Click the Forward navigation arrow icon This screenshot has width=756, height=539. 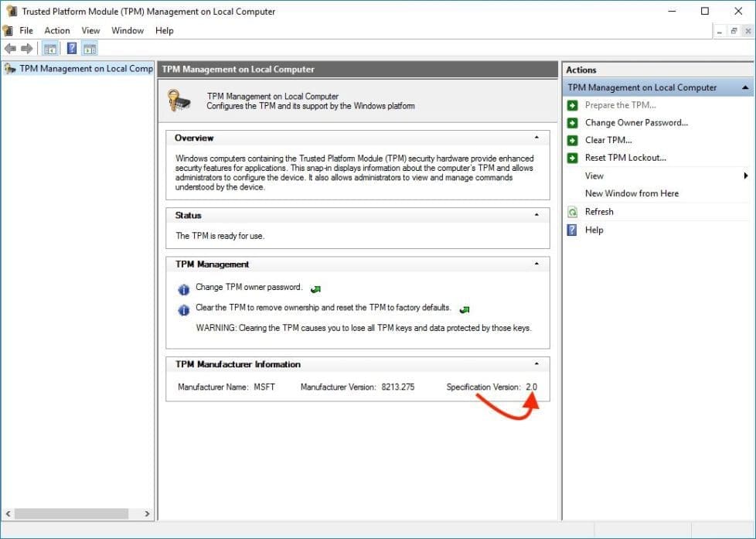(28, 48)
